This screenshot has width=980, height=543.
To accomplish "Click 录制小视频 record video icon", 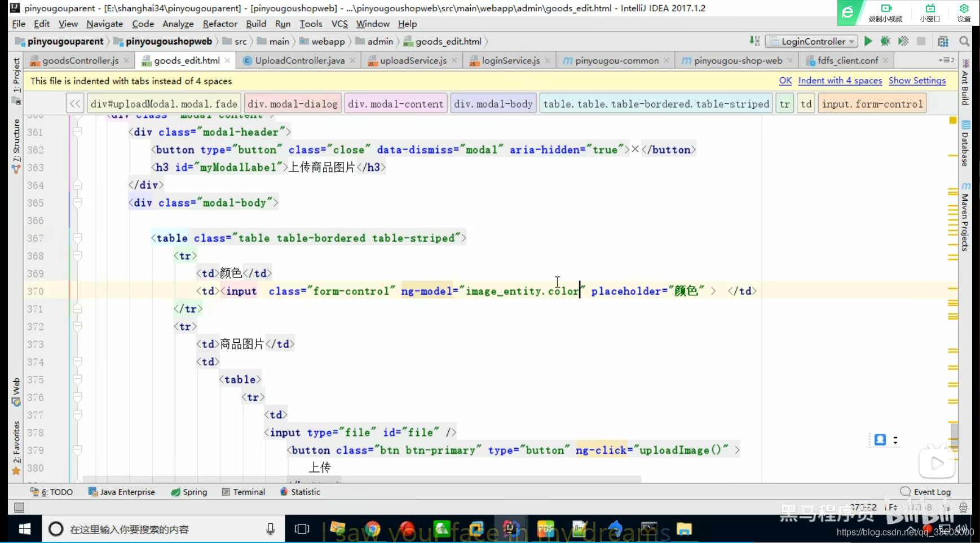I will point(886,12).
